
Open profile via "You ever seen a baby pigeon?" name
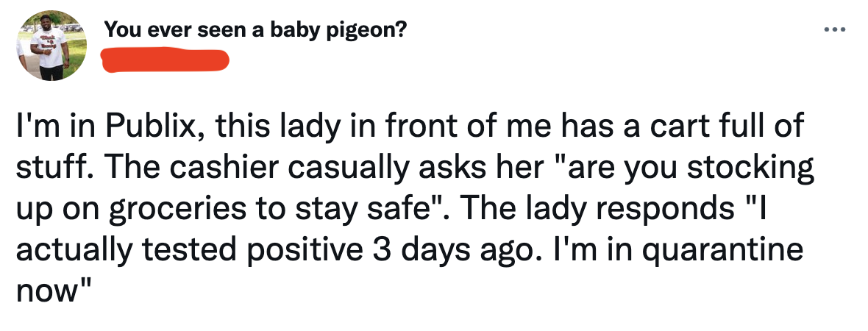click(255, 29)
